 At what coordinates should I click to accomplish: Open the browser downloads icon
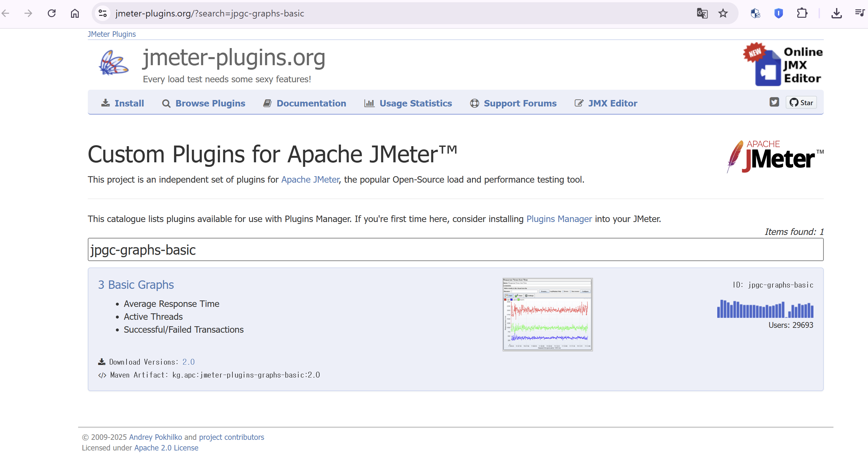click(x=836, y=13)
